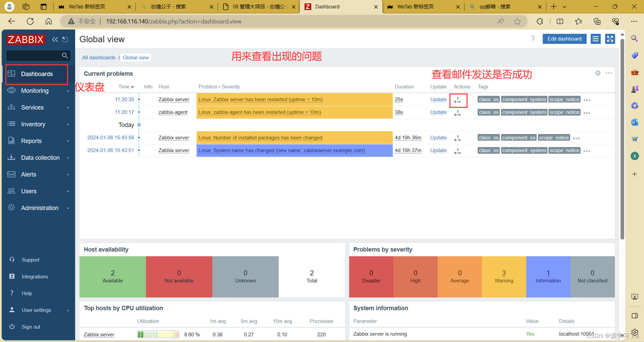Click the Information severity blue tile
Viewport: 644px width, 342px height.
click(x=548, y=277)
